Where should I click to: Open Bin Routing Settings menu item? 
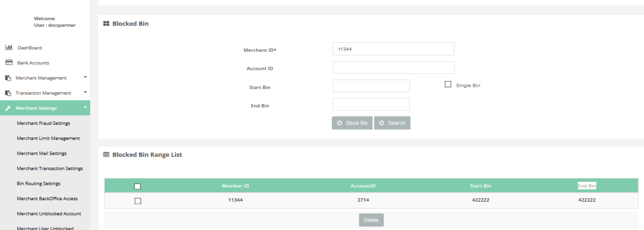click(39, 183)
